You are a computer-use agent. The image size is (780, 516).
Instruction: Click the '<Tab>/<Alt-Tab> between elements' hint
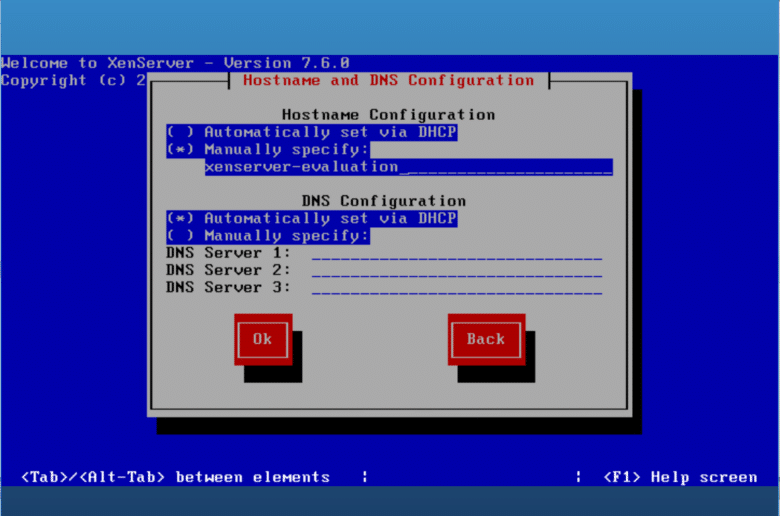176,478
